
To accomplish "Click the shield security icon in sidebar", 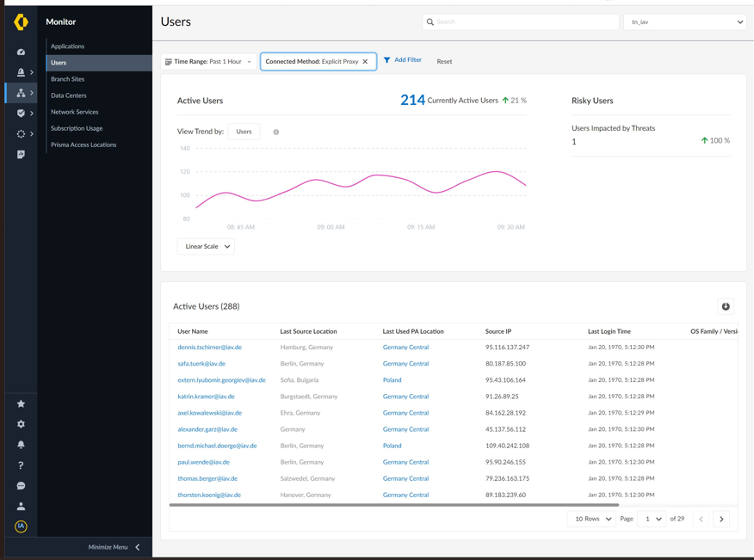I will tap(21, 113).
